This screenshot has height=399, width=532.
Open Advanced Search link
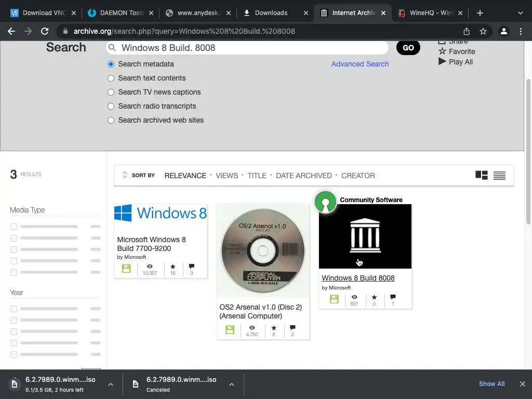pos(360,64)
